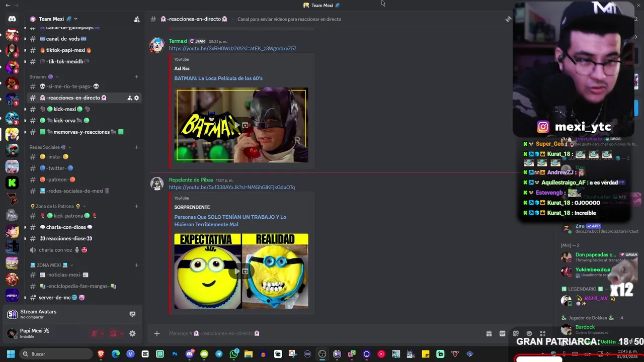Image resolution: width=644 pixels, height=362 pixels.
Task: Create invite for reacciones-en-directo channel
Action: pos(129,98)
